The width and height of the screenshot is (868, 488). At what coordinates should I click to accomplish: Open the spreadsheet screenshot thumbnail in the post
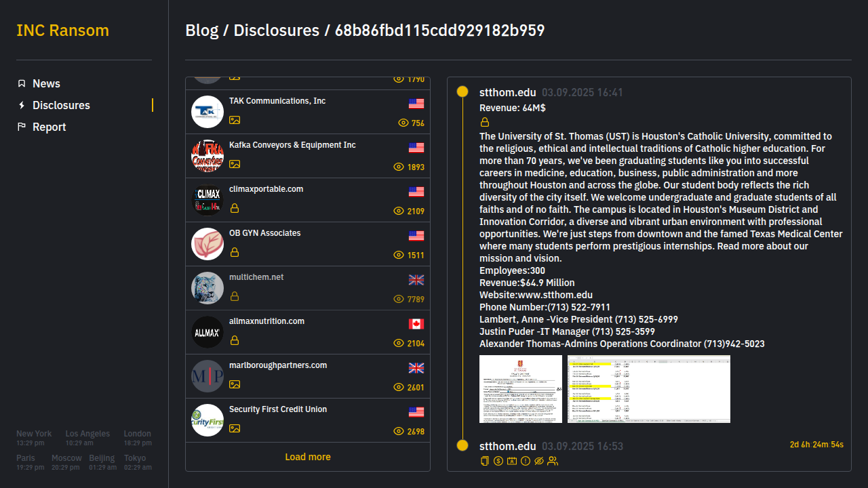tap(649, 389)
